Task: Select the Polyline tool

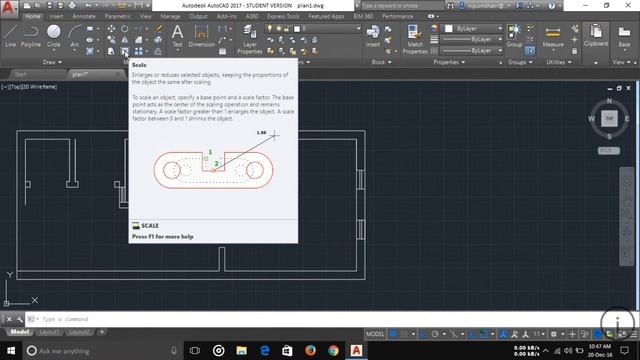Action: tap(31, 36)
